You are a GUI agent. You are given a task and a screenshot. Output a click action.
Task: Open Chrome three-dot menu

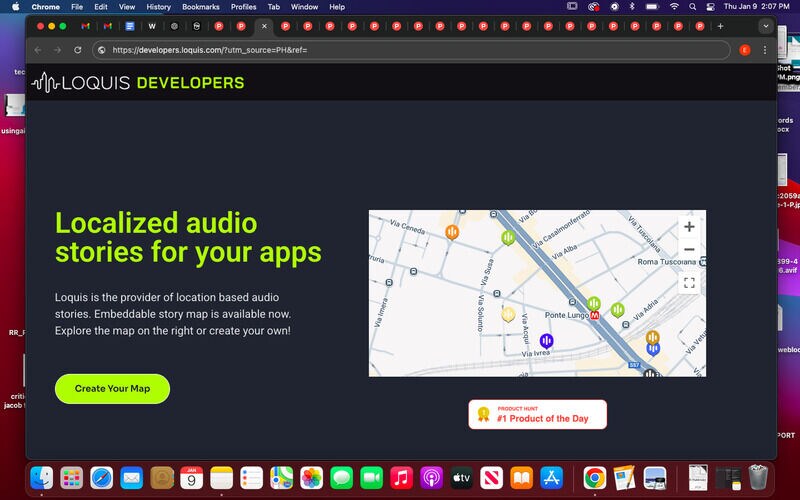764,50
